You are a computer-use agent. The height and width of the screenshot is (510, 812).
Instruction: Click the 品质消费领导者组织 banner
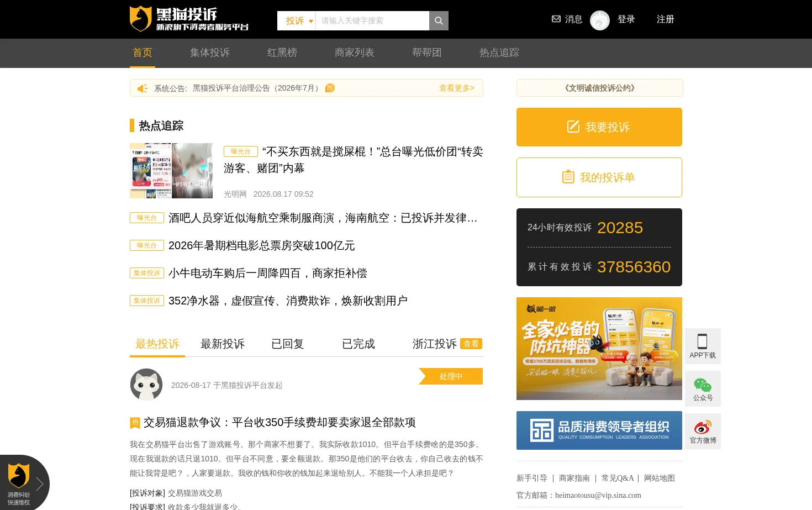tap(599, 430)
